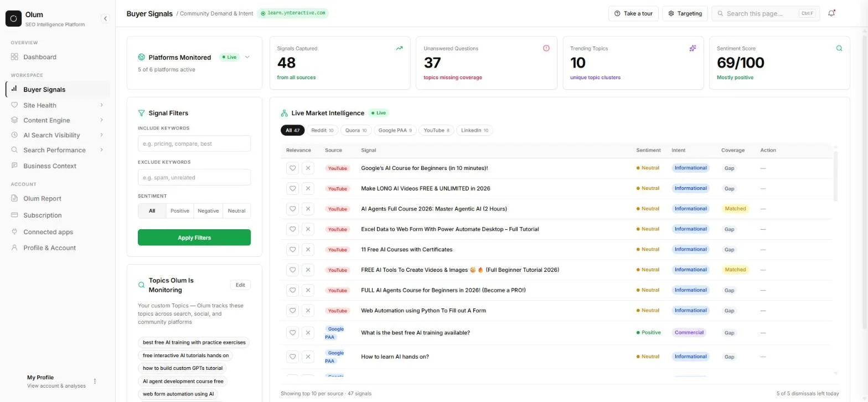Apply the signal filters

(x=194, y=238)
